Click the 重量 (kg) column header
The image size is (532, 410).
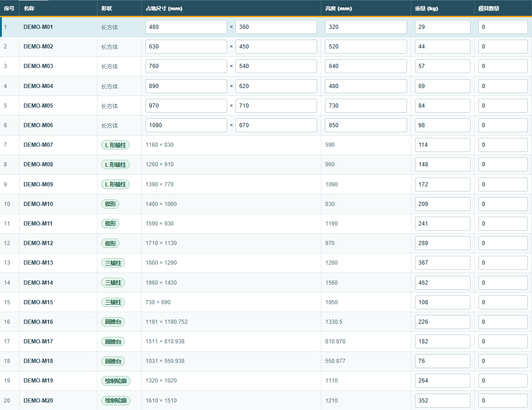tap(427, 8)
